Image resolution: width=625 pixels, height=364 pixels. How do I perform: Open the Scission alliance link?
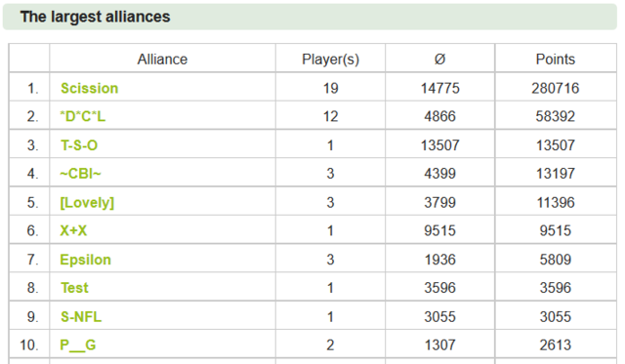point(89,88)
